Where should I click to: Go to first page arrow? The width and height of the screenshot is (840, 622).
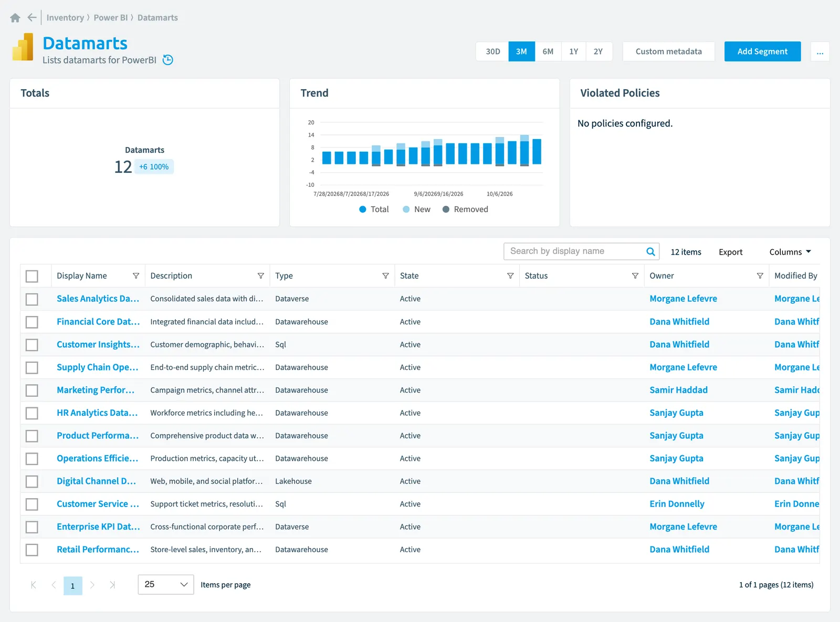34,585
